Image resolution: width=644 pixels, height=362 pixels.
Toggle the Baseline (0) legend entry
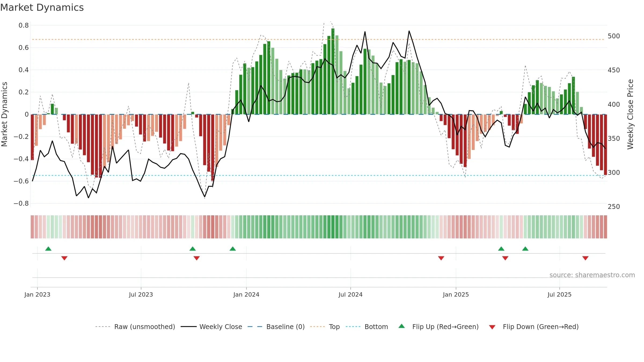276,327
